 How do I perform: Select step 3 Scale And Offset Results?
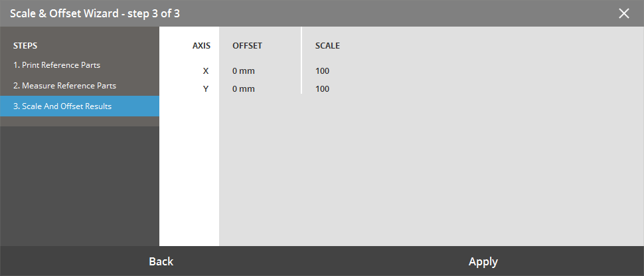tap(79, 106)
